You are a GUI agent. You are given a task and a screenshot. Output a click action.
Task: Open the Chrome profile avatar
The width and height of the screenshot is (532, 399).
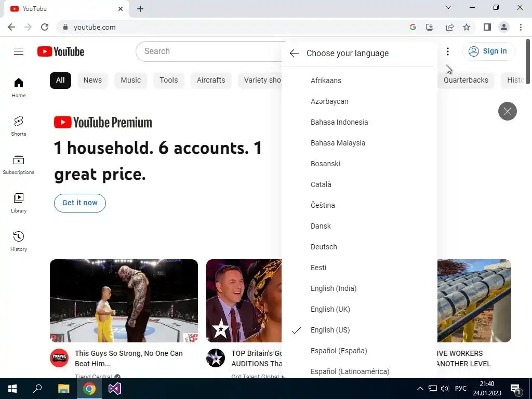(x=504, y=27)
